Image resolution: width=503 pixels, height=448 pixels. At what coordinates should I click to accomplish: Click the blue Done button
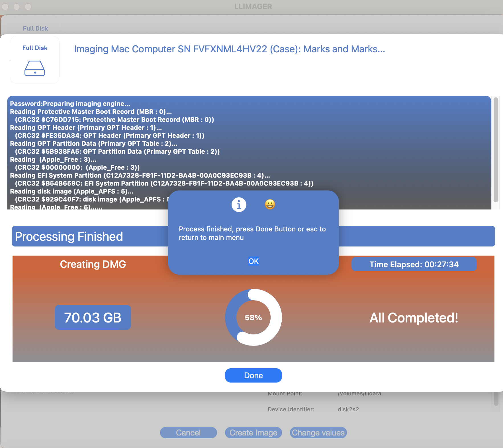[253, 375]
